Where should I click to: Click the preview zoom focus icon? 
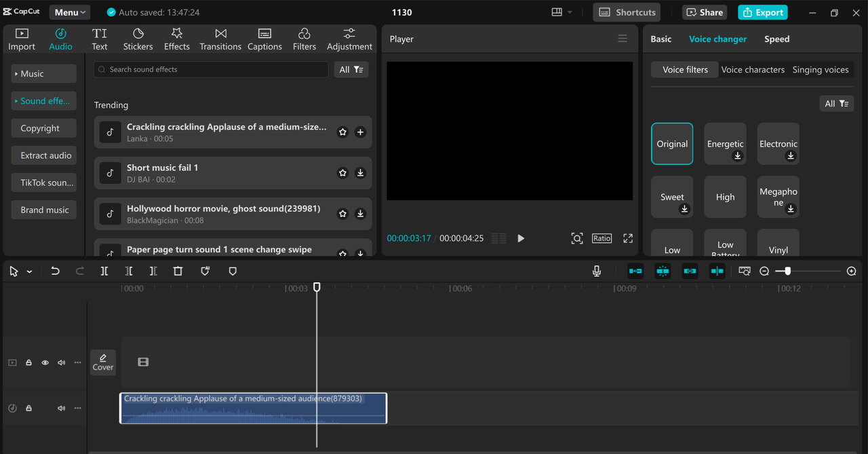coord(576,238)
